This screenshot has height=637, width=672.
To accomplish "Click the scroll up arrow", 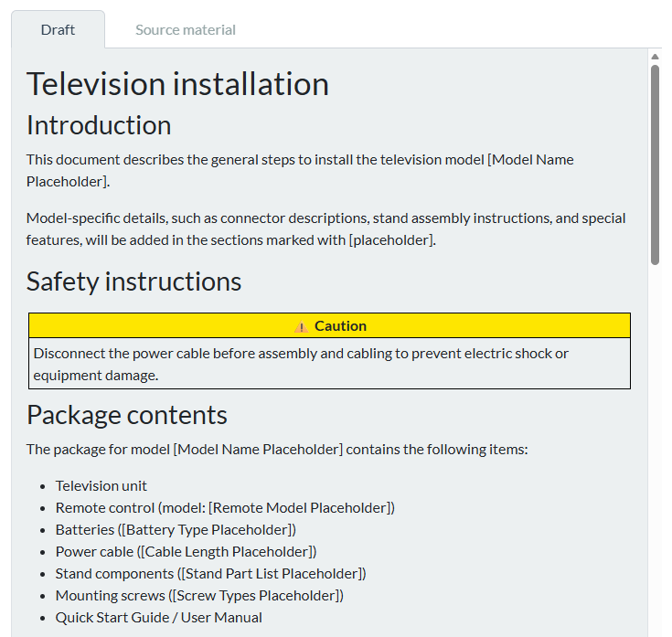I will tap(656, 56).
